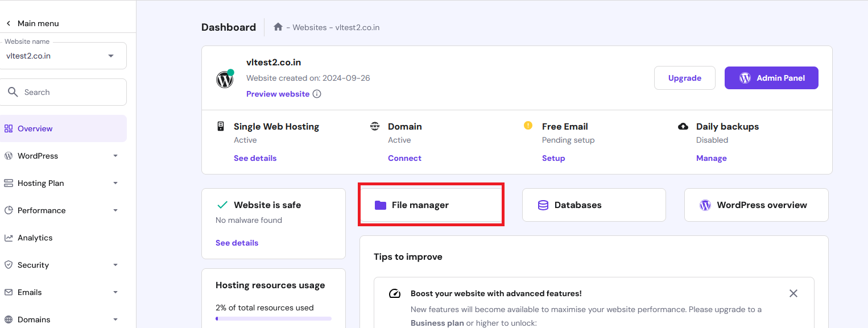Expand the Security sidebar menu
The height and width of the screenshot is (328, 868).
[x=115, y=265]
